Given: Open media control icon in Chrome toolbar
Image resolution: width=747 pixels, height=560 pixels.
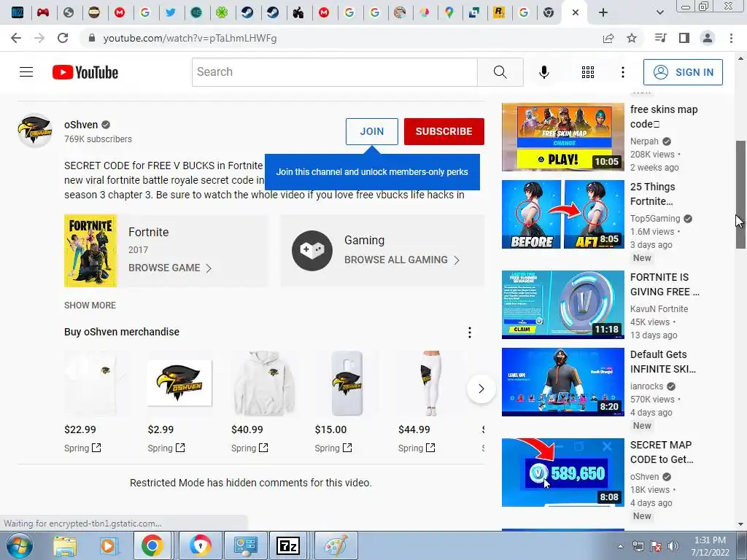Looking at the screenshot, I should [x=660, y=38].
